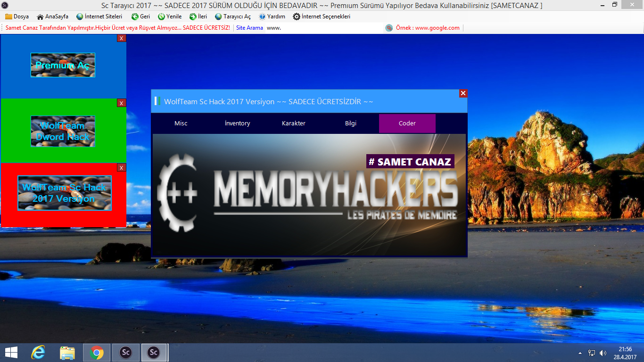Image resolution: width=644 pixels, height=362 pixels.
Task: Switch to the Misc tab
Action: point(181,123)
